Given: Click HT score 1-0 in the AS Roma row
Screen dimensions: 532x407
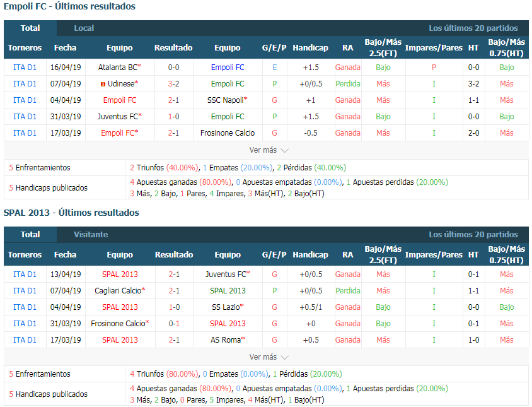Looking at the screenshot, I should [x=473, y=339].
